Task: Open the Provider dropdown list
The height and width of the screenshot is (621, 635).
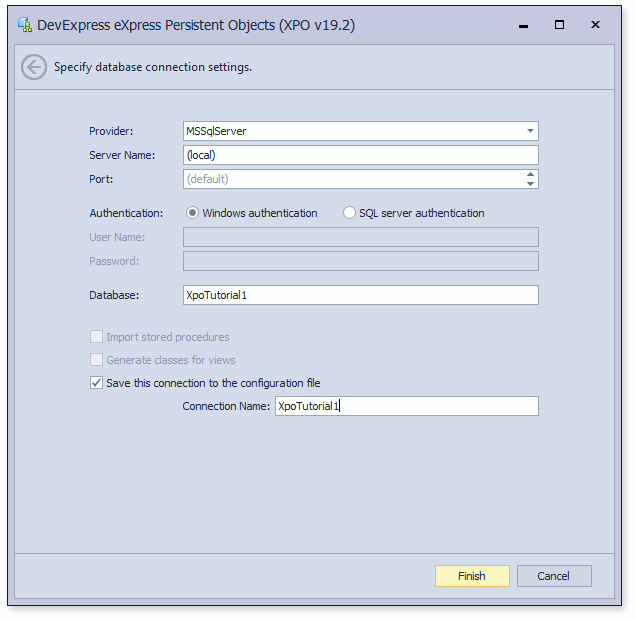Action: tap(530, 131)
